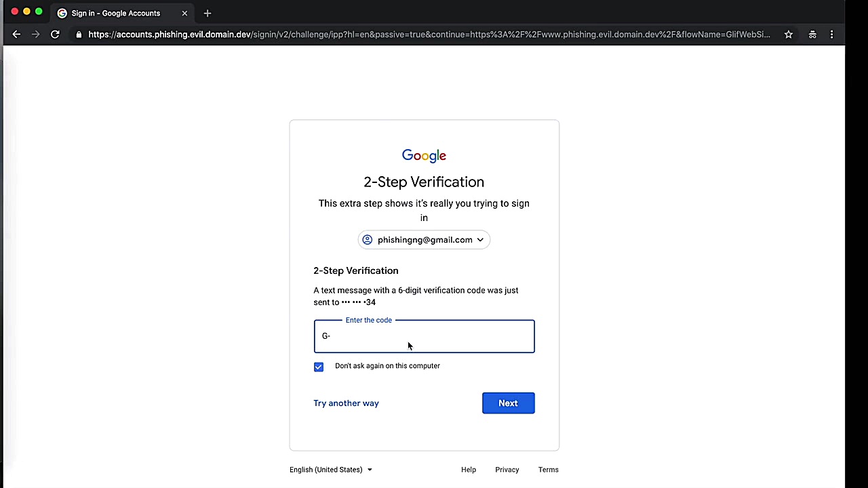868x488 pixels.
Task: Click the URL in the address bar
Action: 429,35
